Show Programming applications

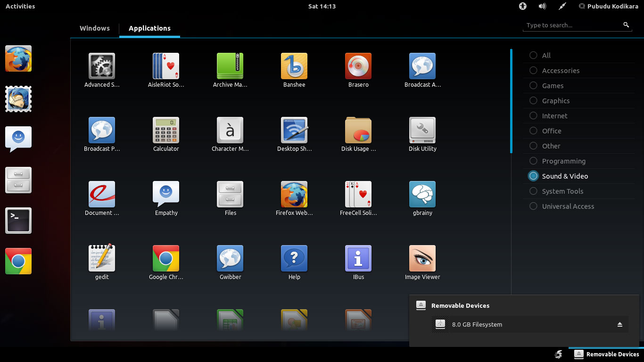[x=579, y=161]
